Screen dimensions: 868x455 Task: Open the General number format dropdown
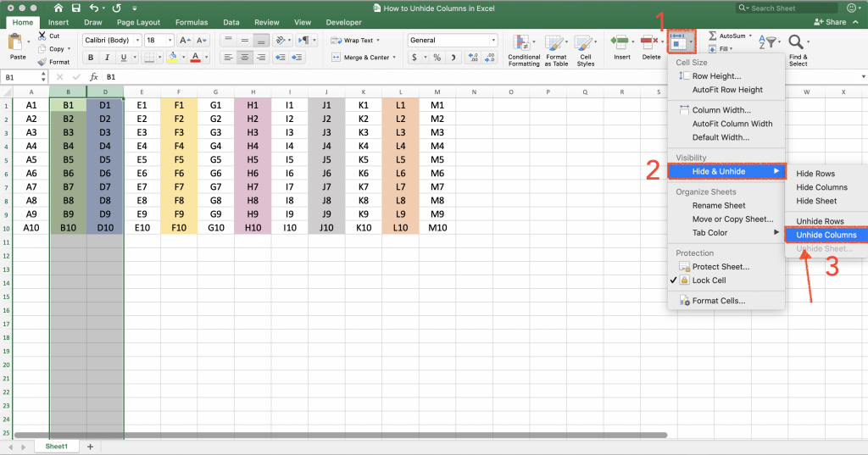click(492, 41)
